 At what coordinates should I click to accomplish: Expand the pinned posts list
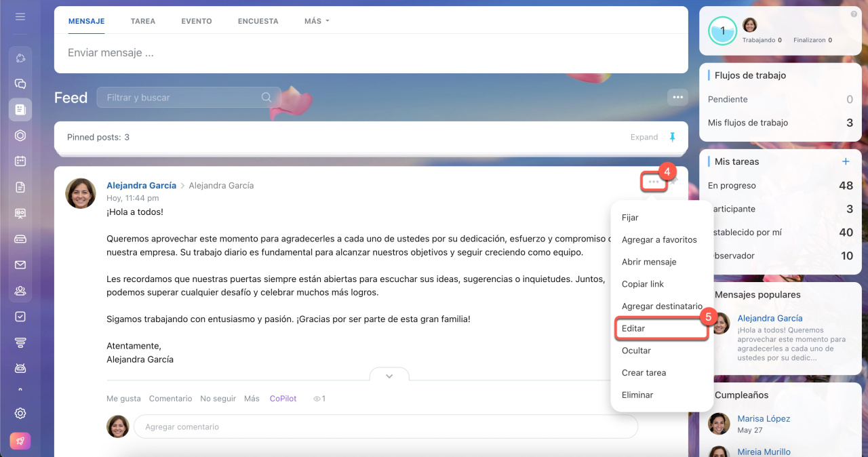click(x=644, y=137)
